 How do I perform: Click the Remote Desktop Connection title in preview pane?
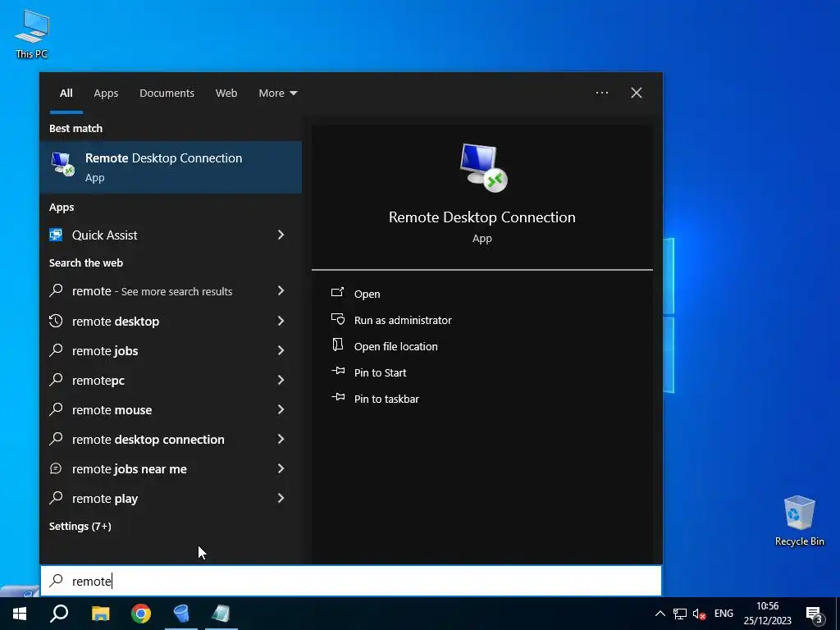pos(482,217)
